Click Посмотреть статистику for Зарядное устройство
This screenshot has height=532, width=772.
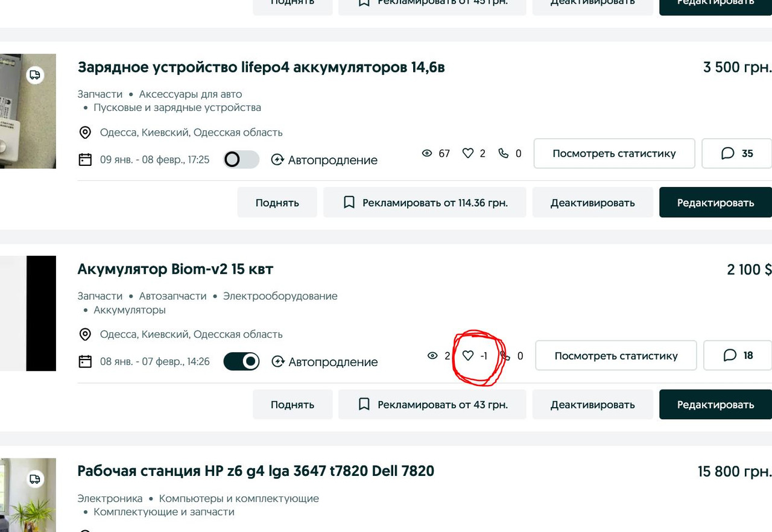click(x=614, y=153)
